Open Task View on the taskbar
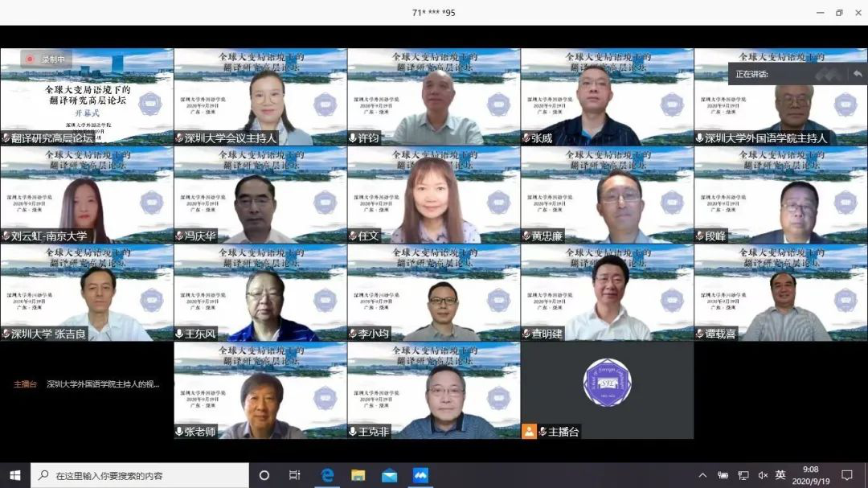Viewport: 868px width, 488px height. [x=295, y=475]
